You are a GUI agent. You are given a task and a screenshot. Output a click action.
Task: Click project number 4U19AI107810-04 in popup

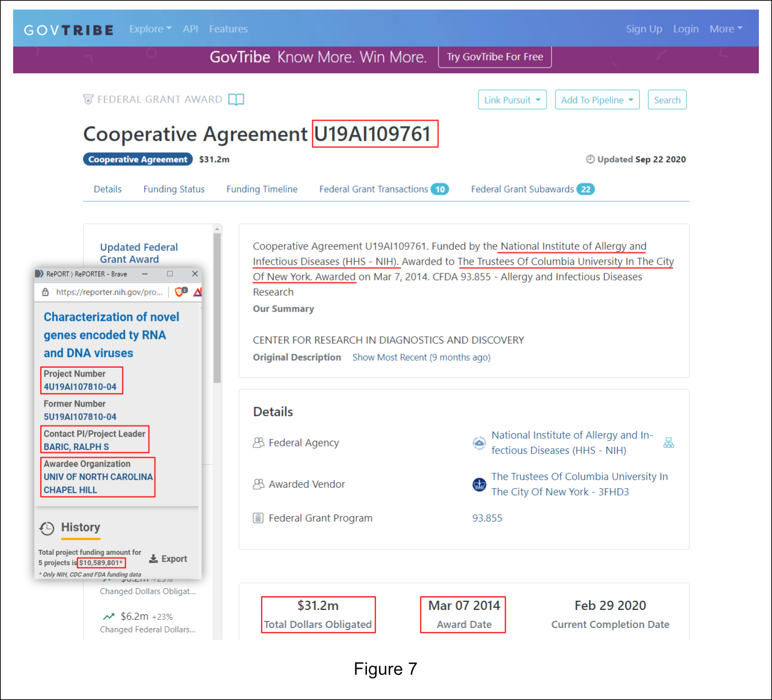tap(80, 387)
